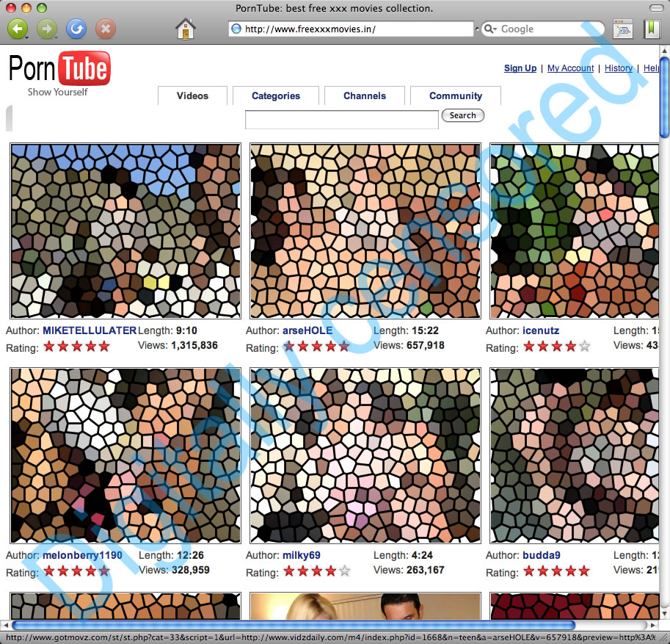Click the star rating for melonberry1190's video
The width and height of the screenshot is (670, 644).
pos(77,571)
